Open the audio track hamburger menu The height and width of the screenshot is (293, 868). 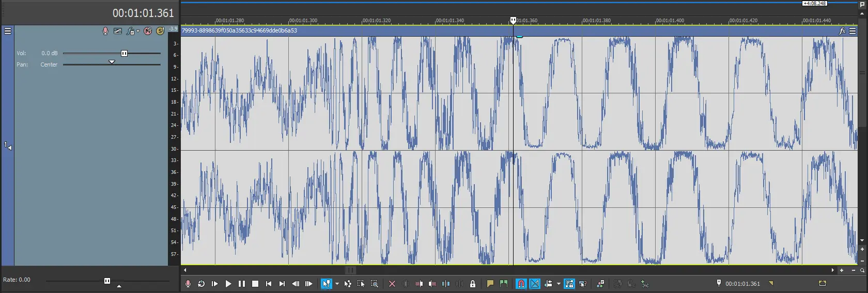(x=8, y=31)
